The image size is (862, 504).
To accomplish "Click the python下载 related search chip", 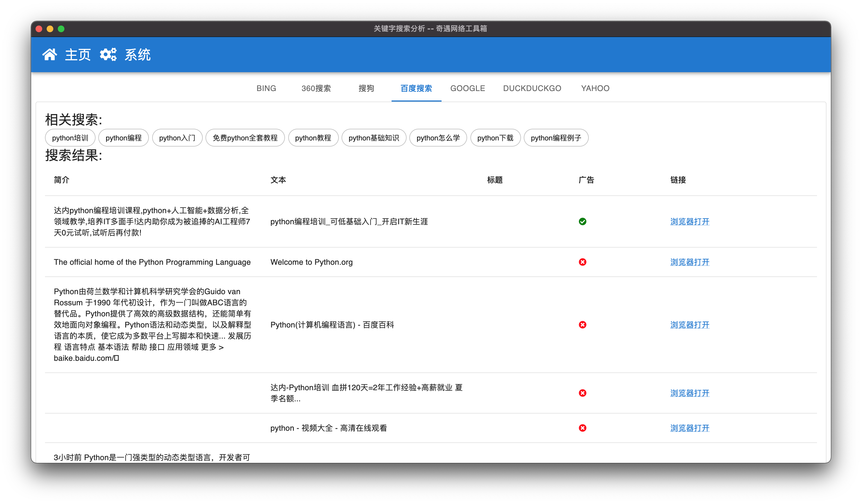I will pyautogui.click(x=495, y=138).
